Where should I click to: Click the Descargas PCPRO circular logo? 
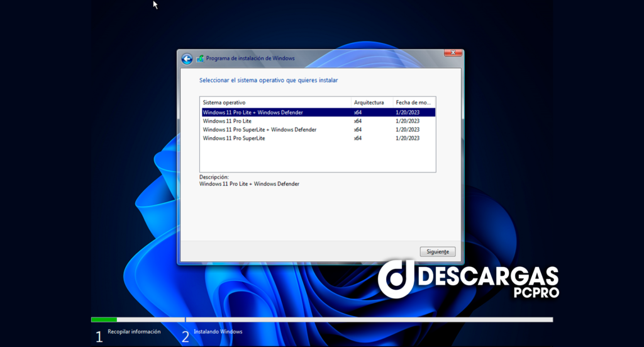pos(396,279)
